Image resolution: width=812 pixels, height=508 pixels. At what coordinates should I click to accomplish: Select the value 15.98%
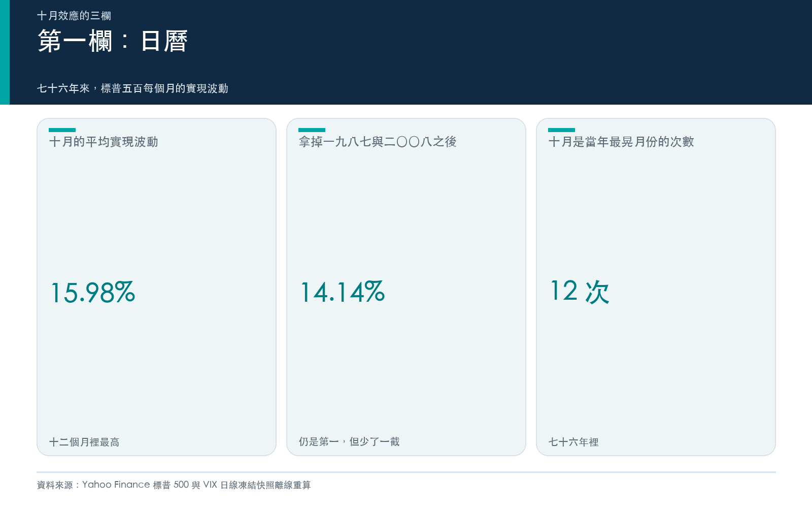pyautogui.click(x=93, y=292)
